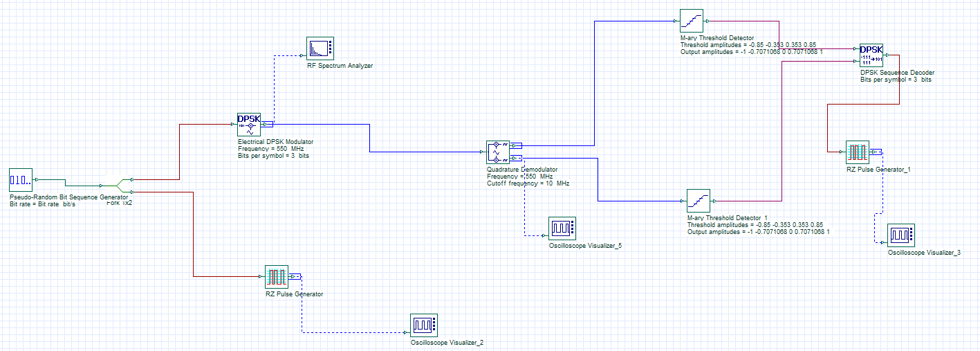Select the M-ary Threshold Detector_1 icon
Screen dimensions: 980x351
[698, 201]
